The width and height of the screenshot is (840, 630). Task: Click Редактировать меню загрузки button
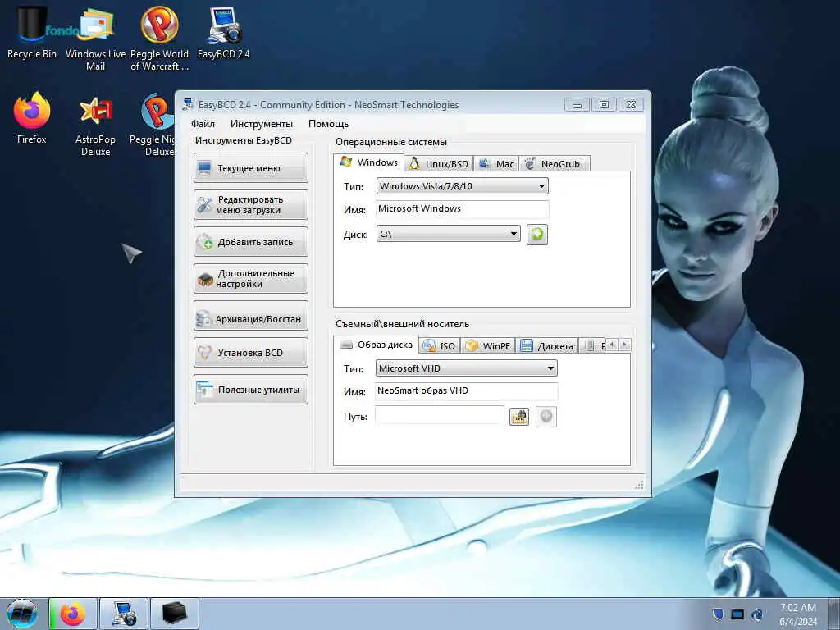[251, 204]
